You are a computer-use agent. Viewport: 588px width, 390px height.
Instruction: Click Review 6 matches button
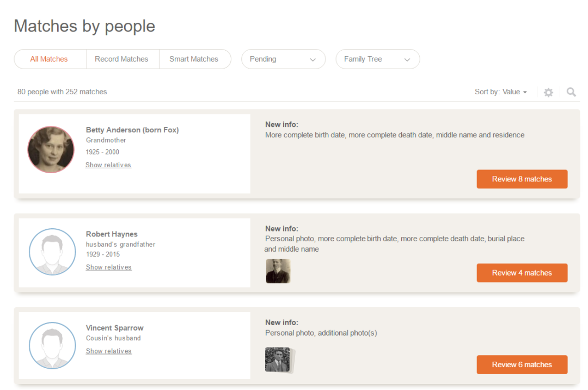(x=522, y=365)
